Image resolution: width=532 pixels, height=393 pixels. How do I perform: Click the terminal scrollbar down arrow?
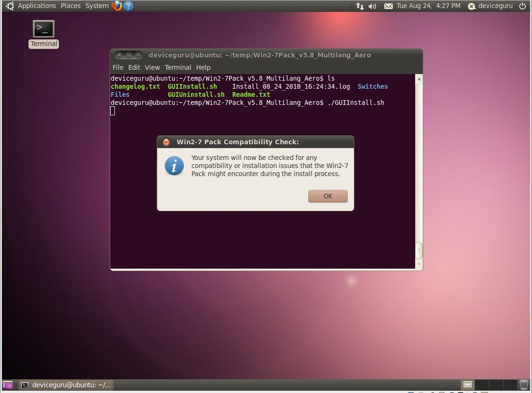point(419,264)
